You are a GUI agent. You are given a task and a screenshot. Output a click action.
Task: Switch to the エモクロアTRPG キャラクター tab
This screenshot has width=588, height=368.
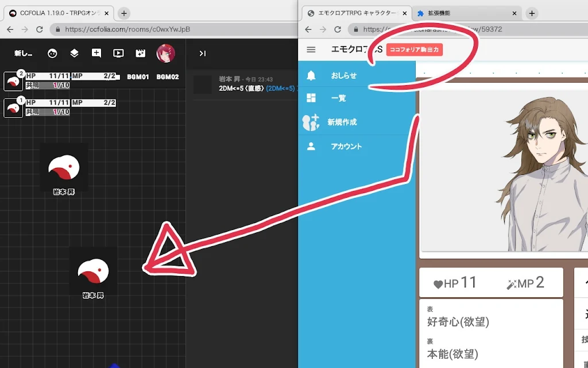(356, 13)
